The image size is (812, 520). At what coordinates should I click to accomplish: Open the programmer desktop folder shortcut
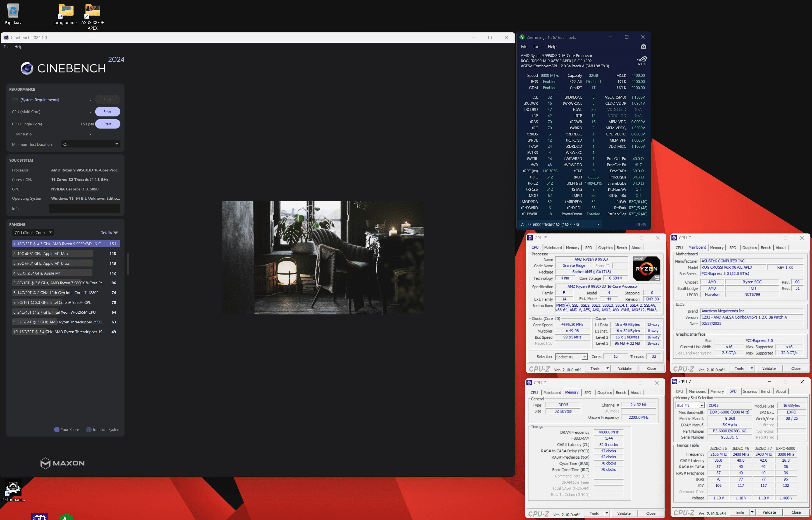pyautogui.click(x=66, y=11)
